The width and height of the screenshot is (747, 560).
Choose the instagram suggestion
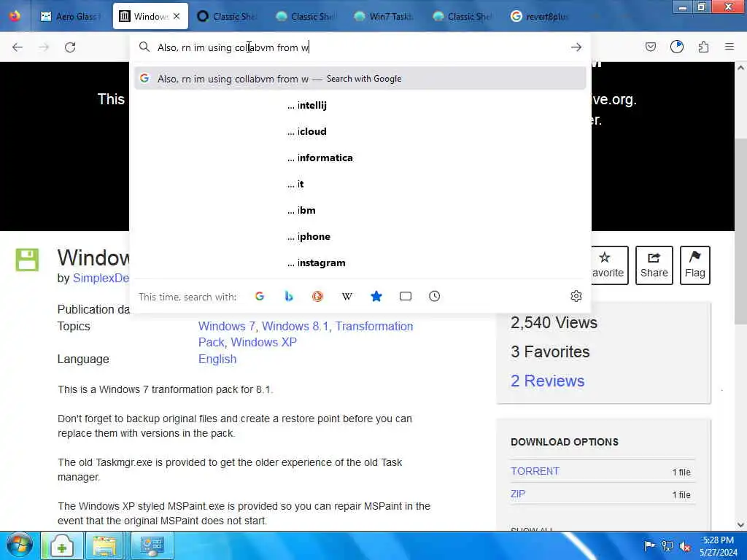click(360, 262)
